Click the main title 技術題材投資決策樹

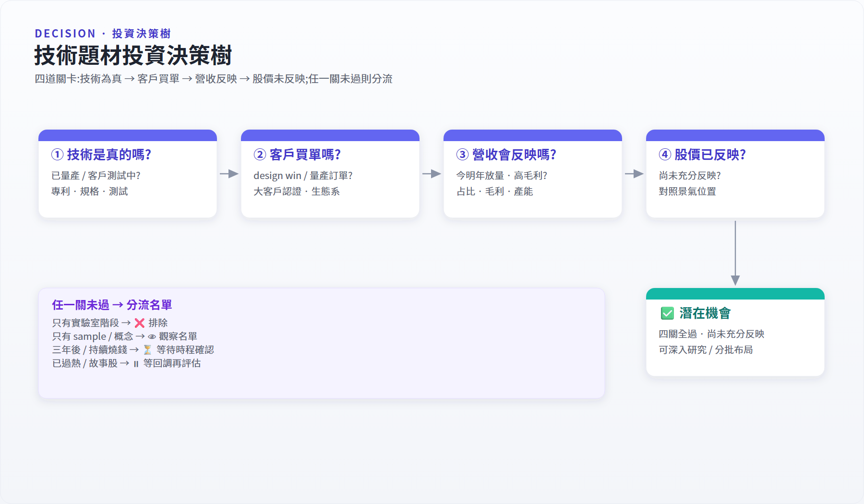[x=133, y=55]
